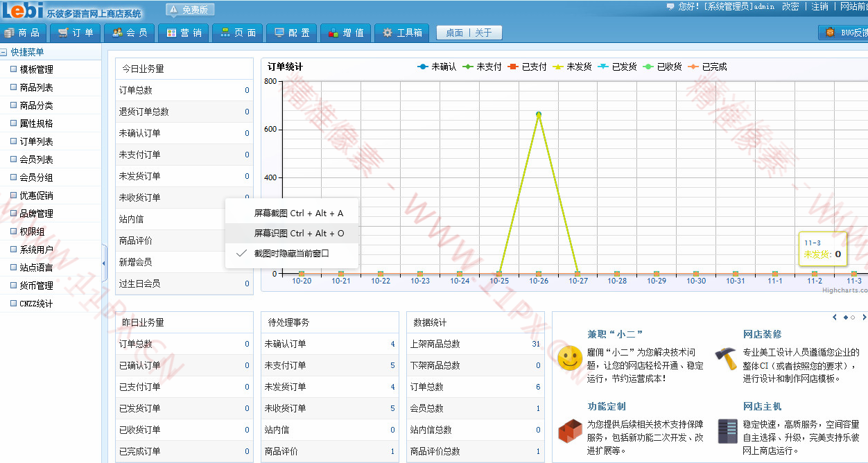Select the second carousel dot
Image resolution: width=868 pixels, height=463 pixels.
pos(853,317)
